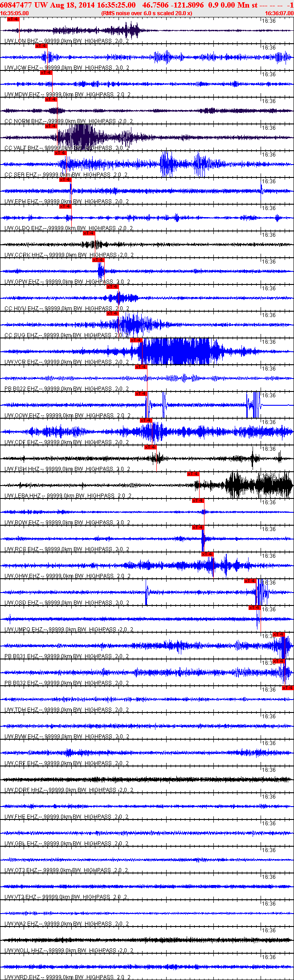Select the pick marker on CC.SEP trace
This screenshot has width=294, height=980.
click(61, 153)
